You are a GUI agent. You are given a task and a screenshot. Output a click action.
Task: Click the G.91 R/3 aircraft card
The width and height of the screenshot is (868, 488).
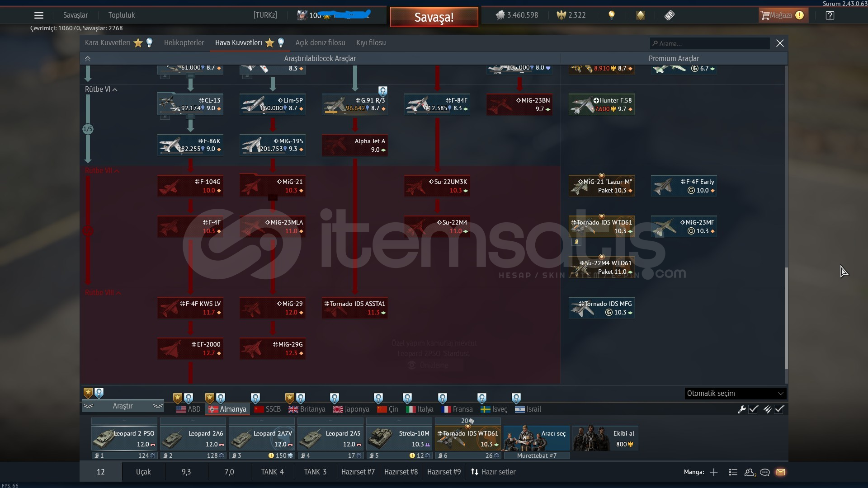355,104
